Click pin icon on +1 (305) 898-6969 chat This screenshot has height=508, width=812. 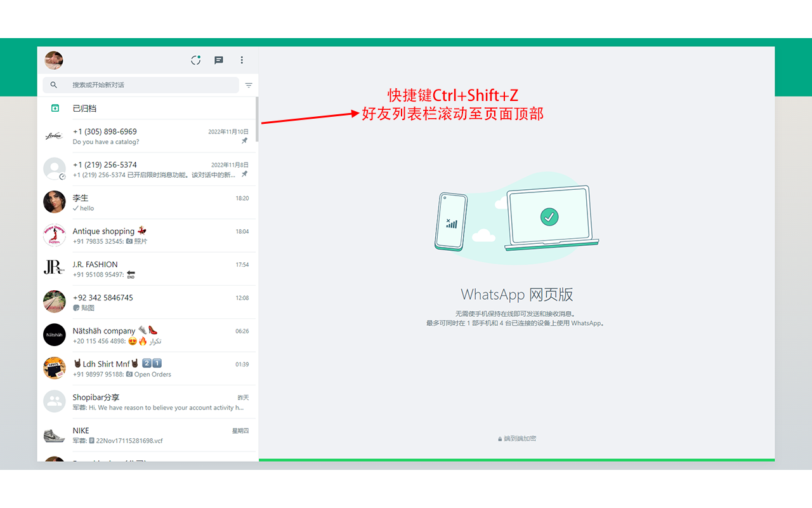click(x=245, y=141)
